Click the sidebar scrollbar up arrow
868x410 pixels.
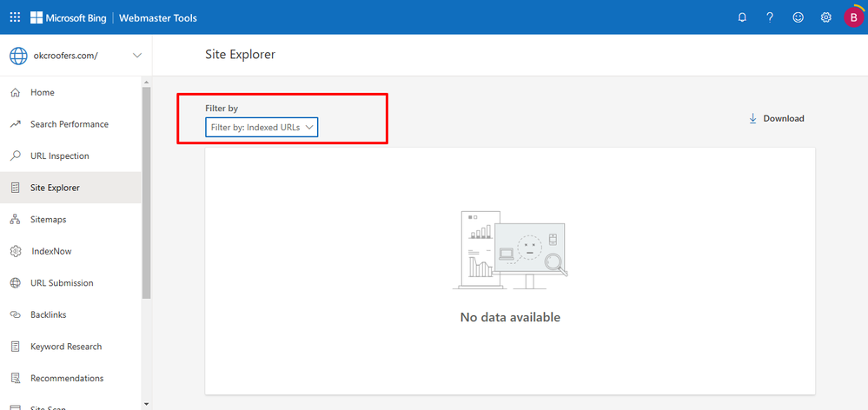coord(146,83)
